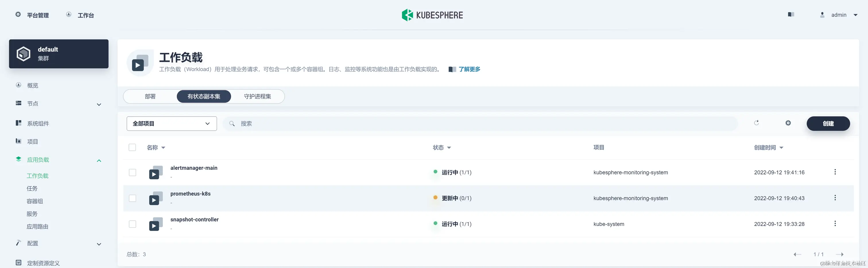
Task: Expand the 节点 sidebar menu
Action: pos(99,105)
